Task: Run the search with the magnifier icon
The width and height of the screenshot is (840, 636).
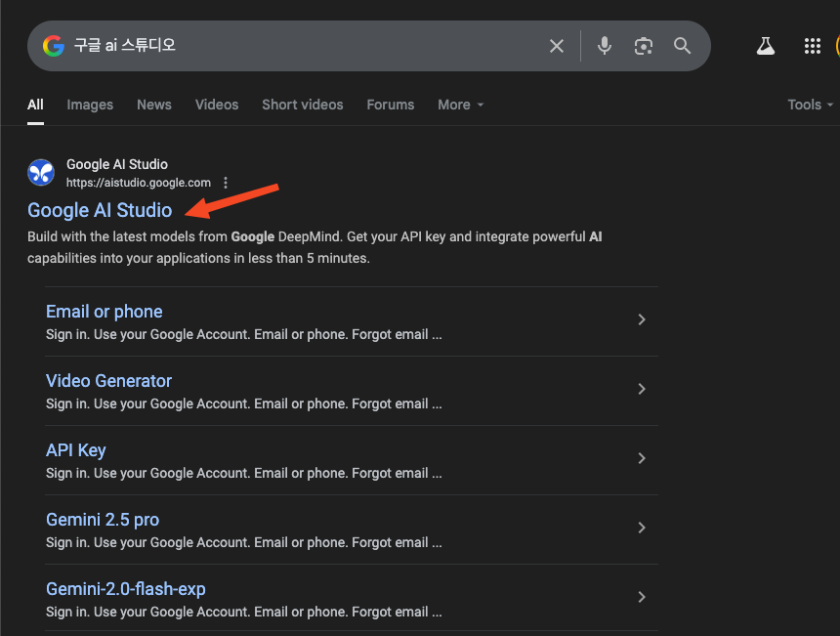Action: pyautogui.click(x=682, y=46)
